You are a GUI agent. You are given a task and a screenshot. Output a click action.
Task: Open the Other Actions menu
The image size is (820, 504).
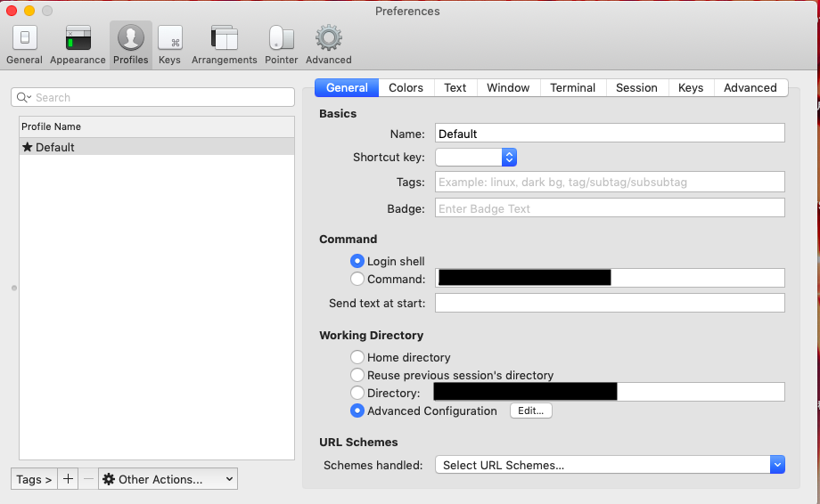(168, 479)
